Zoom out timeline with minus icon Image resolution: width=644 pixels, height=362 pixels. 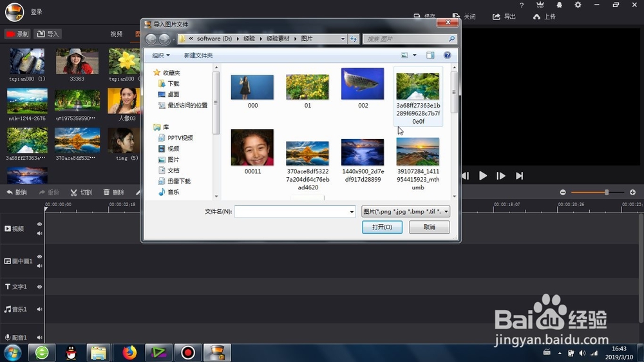coord(563,193)
